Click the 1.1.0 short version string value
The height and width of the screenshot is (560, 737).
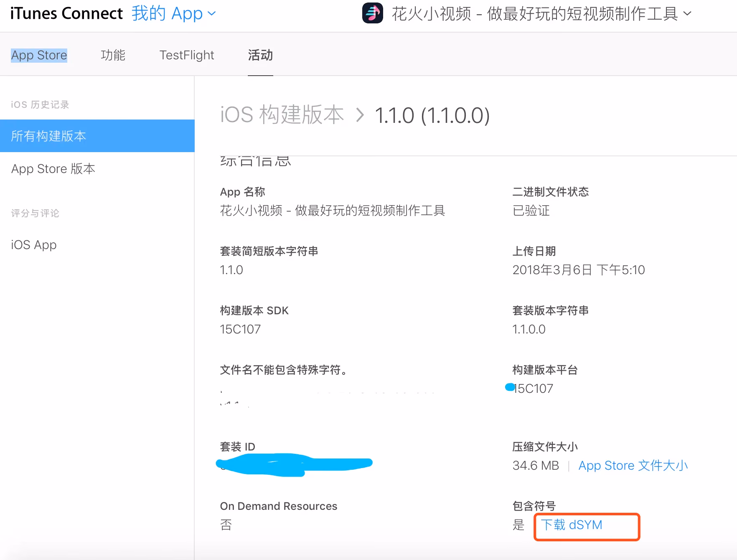231,270
